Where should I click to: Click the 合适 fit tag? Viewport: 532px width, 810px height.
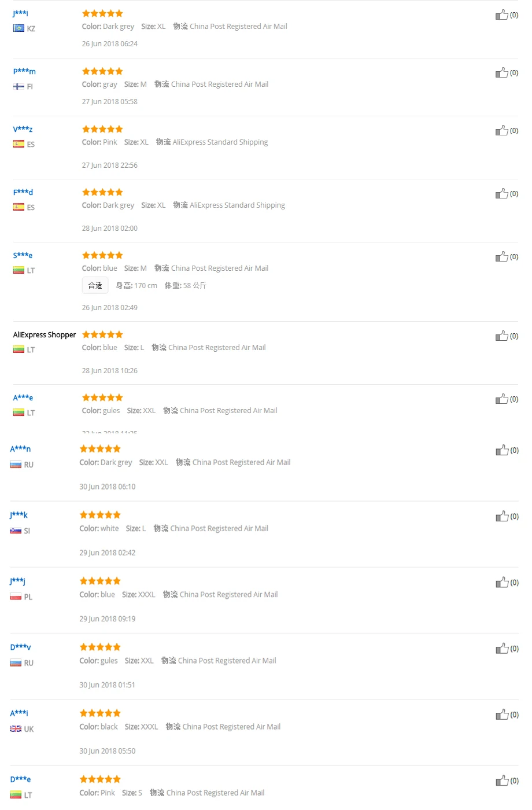tap(95, 285)
